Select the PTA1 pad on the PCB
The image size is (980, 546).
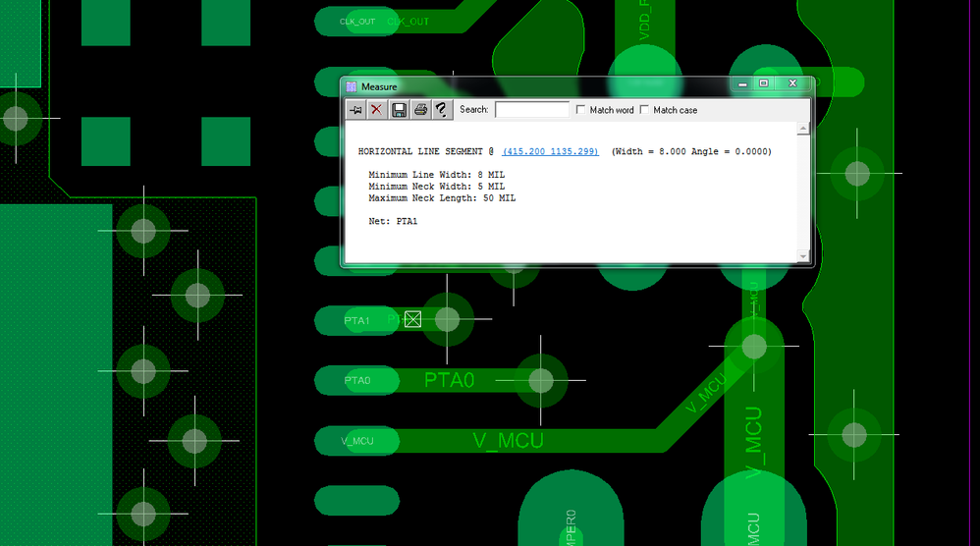[356, 320]
